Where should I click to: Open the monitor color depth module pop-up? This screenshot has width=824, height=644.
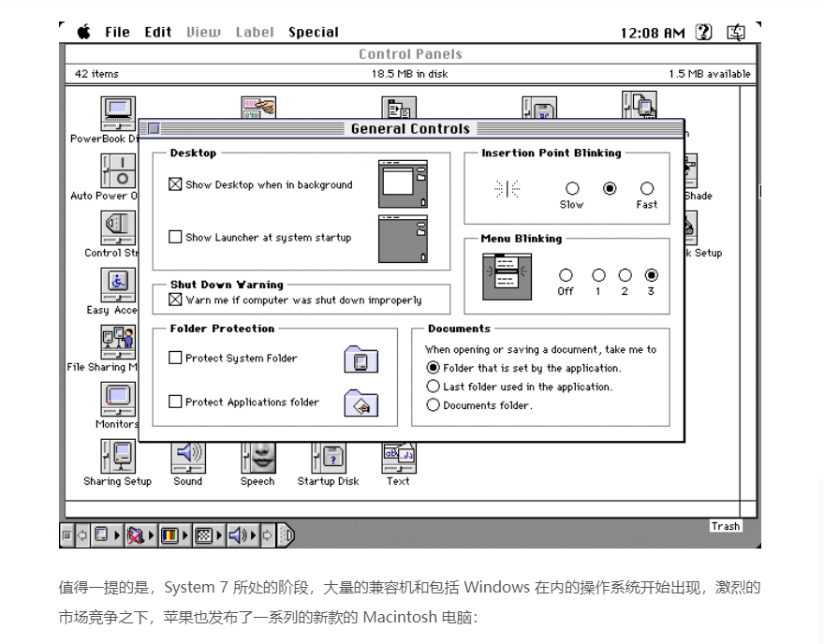click(x=174, y=535)
